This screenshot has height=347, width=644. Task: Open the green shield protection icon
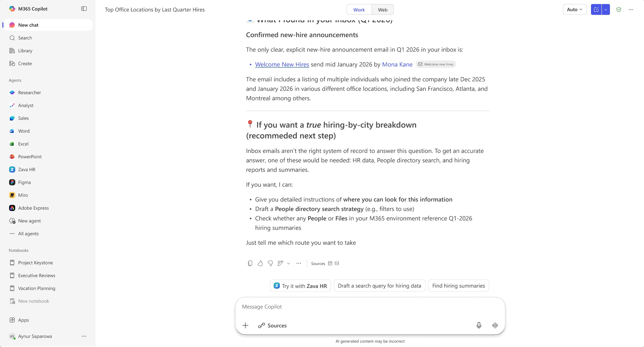(619, 9)
